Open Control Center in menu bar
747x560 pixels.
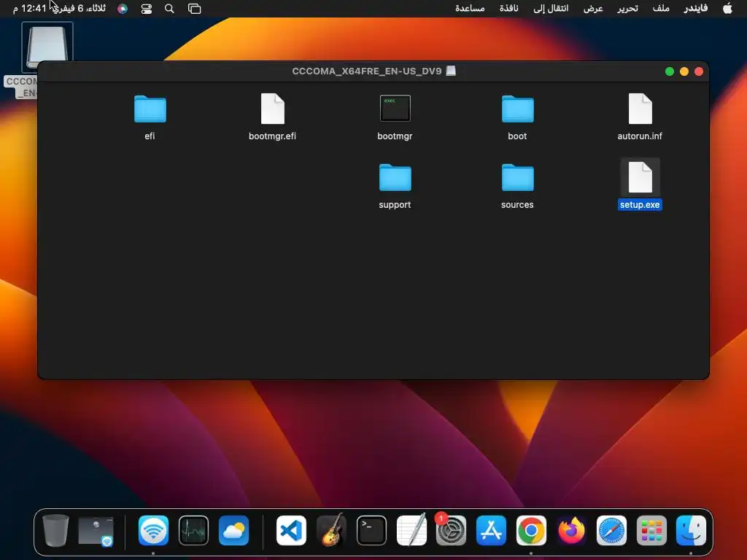click(x=146, y=9)
